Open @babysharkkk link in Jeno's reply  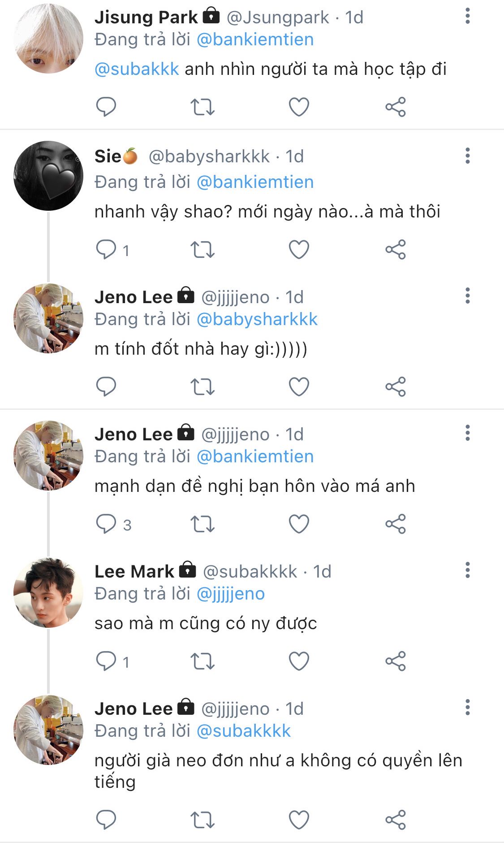click(257, 319)
